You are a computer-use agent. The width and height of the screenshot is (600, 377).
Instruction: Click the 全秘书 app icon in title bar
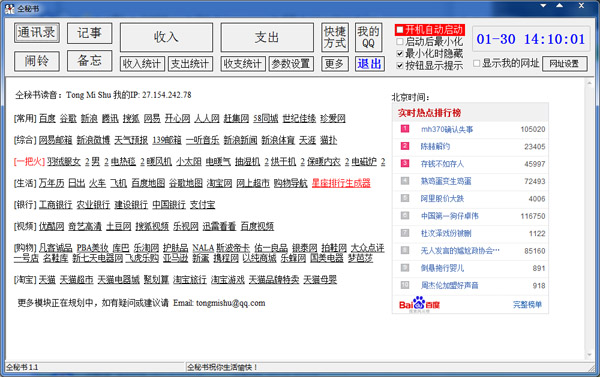[x=9, y=8]
